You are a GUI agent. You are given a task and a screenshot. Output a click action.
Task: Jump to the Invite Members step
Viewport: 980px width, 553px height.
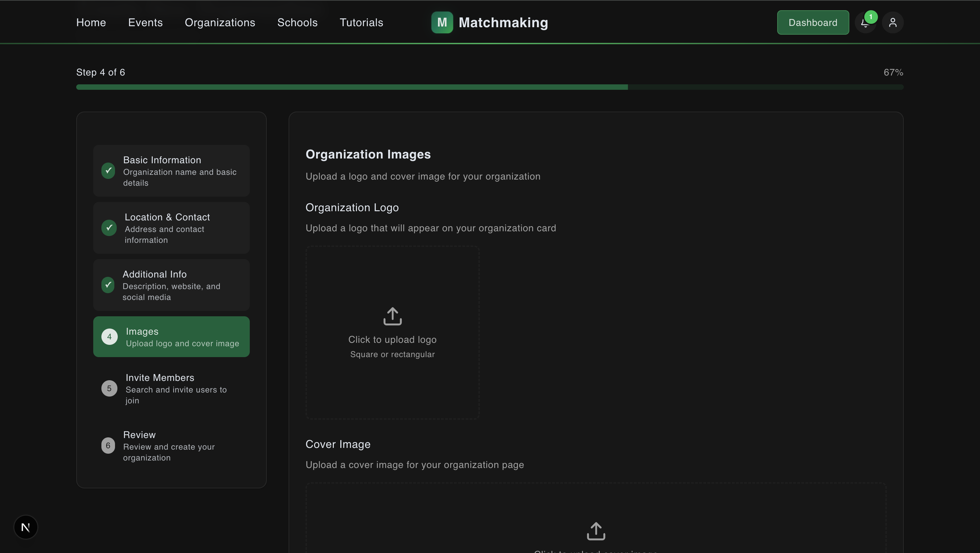pyautogui.click(x=171, y=388)
